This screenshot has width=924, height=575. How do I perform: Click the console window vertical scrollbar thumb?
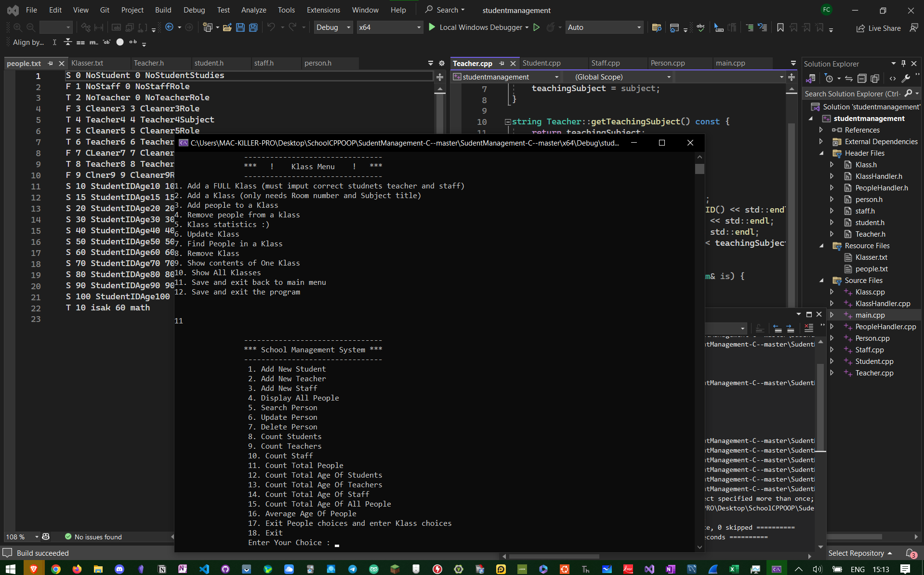(700, 169)
